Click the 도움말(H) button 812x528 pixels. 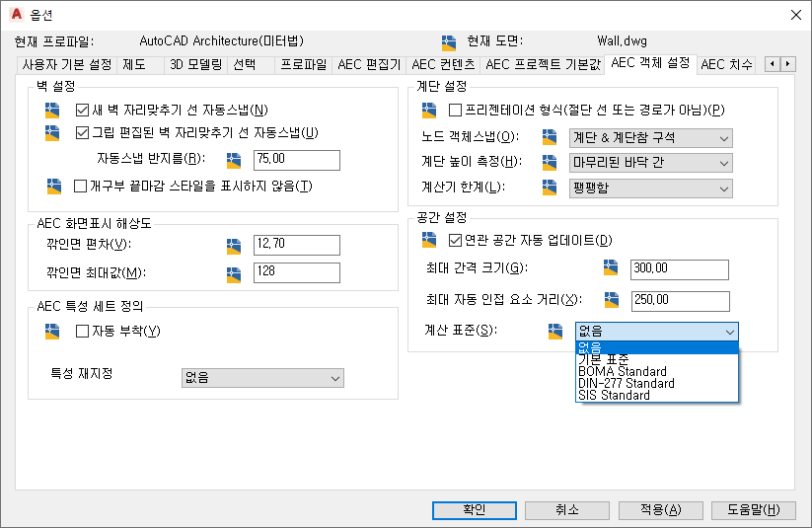[754, 510]
